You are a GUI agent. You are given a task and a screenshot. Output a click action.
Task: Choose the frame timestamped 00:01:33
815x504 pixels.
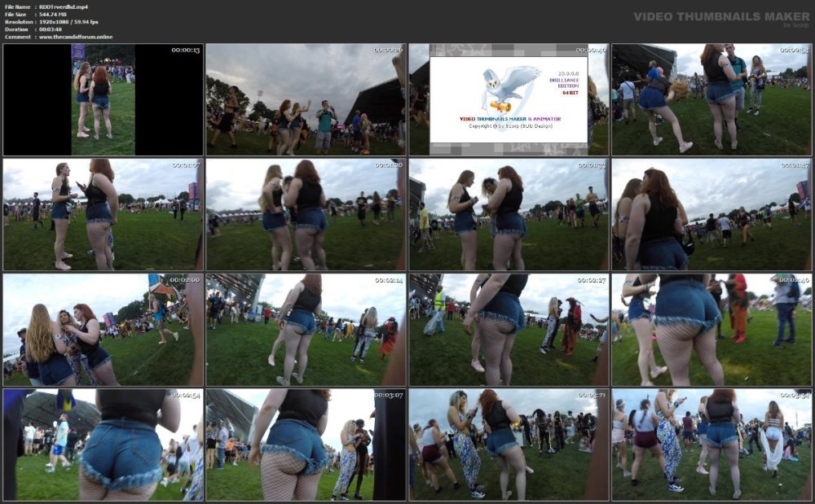[509, 214]
